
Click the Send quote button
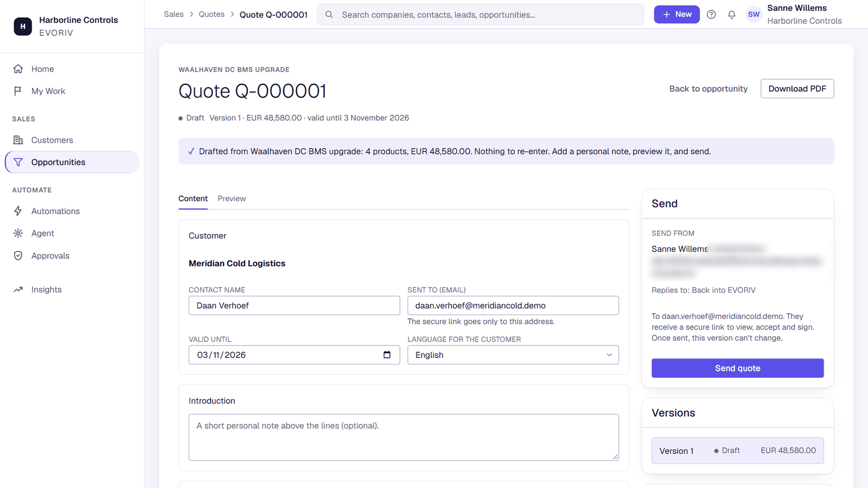737,368
